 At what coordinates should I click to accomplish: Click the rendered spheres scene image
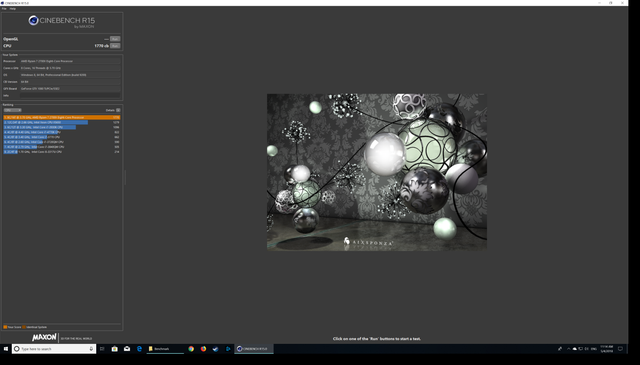(377, 172)
